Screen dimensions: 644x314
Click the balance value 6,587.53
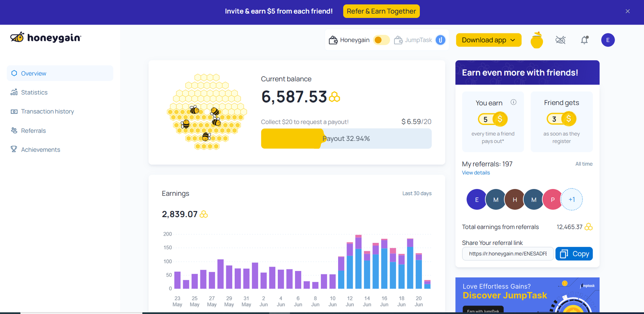[294, 97]
